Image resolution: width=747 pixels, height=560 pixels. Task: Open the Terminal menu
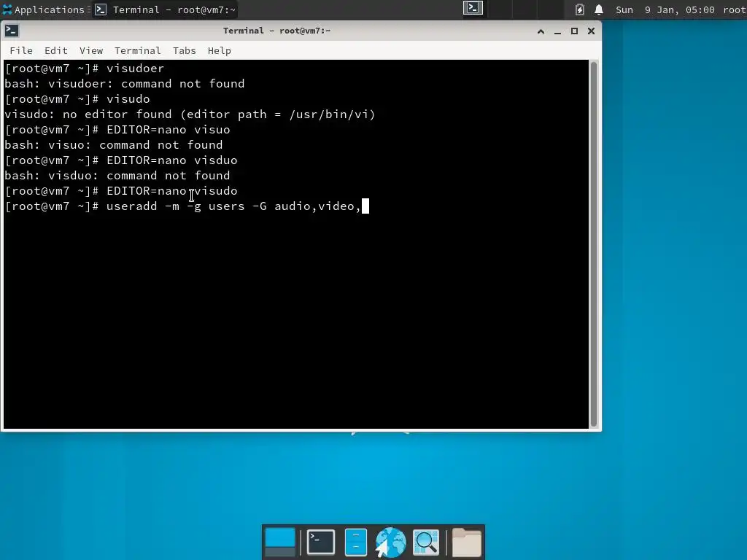tap(138, 50)
